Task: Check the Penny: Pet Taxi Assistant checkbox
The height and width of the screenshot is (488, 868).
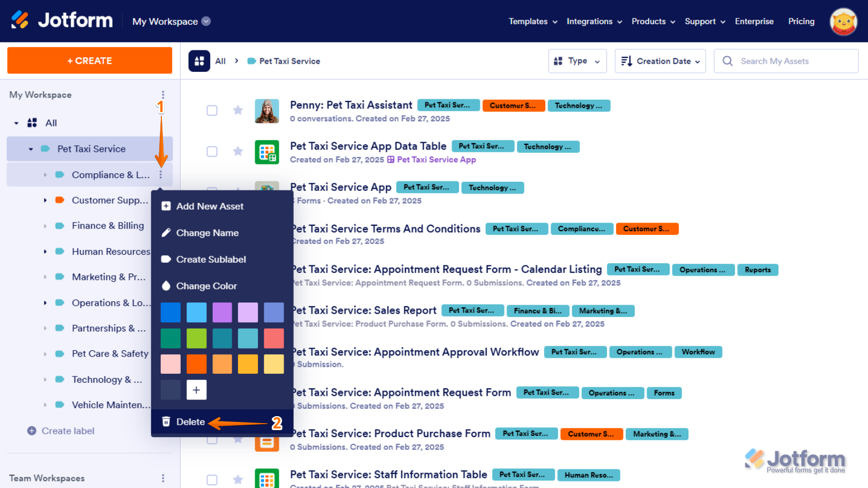Action: click(x=212, y=110)
